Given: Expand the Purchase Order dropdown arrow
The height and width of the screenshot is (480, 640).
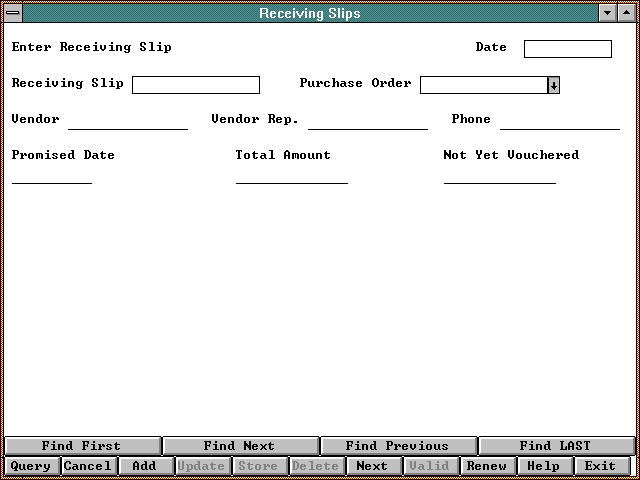Looking at the screenshot, I should click(553, 85).
